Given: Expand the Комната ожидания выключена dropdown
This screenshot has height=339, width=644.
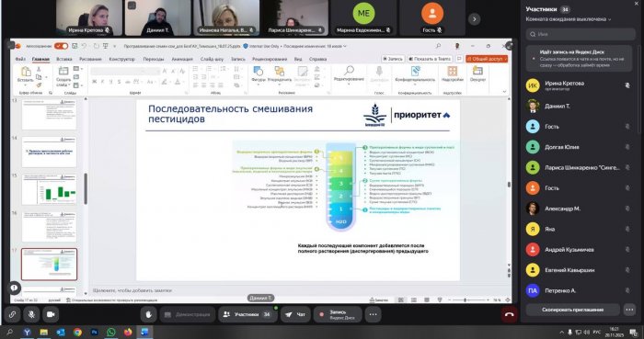Looking at the screenshot, I should (x=569, y=19).
